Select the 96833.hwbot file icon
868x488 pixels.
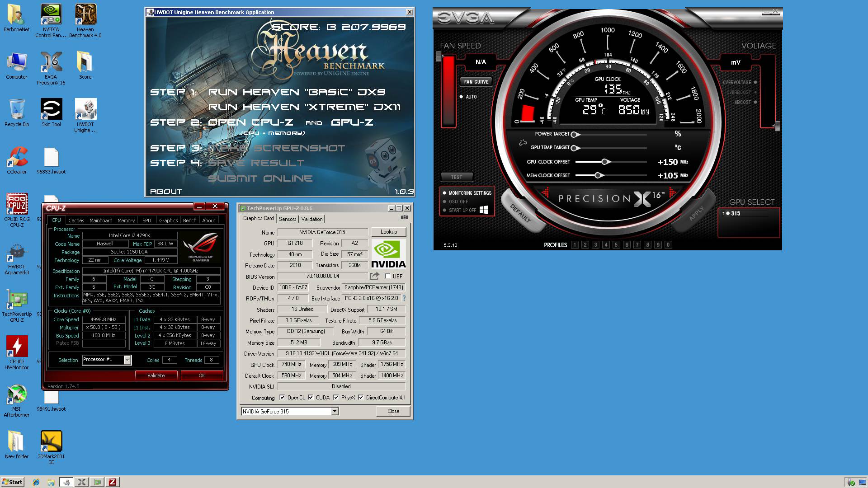click(x=51, y=161)
